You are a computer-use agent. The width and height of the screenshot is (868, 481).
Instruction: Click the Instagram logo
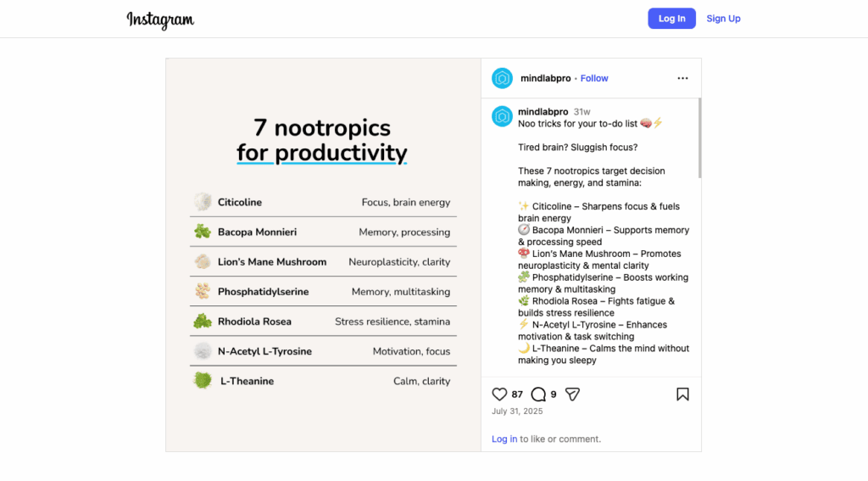point(160,20)
